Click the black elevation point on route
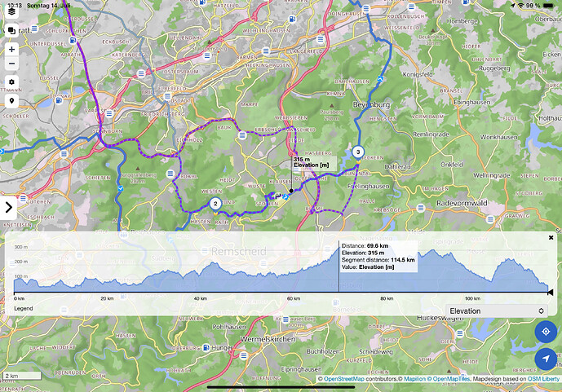Screen dimensions: 562x392 pos(291,191)
